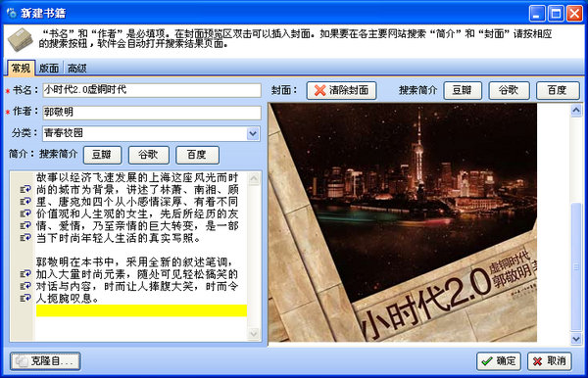Click the green checkmark confirm icon

pyautogui.click(x=487, y=361)
